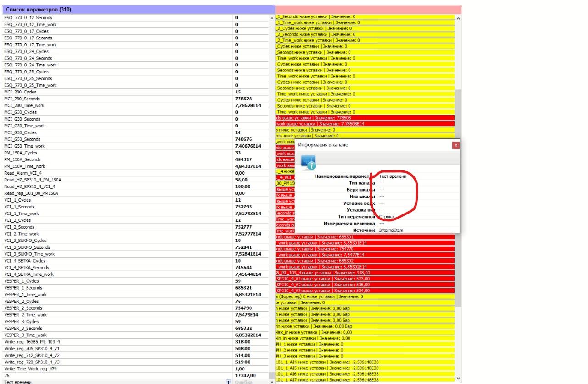The width and height of the screenshot is (588, 384).
Task: Select the ESQ_770_0_17_Cycles parameter
Action: (135, 31)
